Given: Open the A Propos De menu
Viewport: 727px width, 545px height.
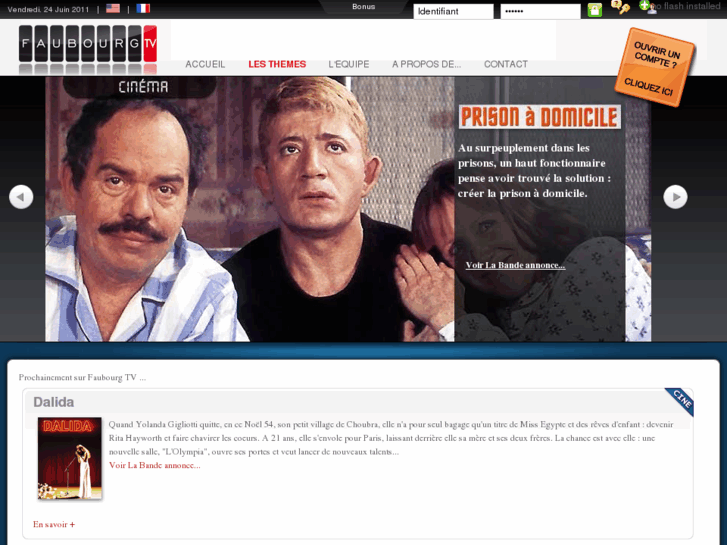Looking at the screenshot, I should click(x=426, y=64).
